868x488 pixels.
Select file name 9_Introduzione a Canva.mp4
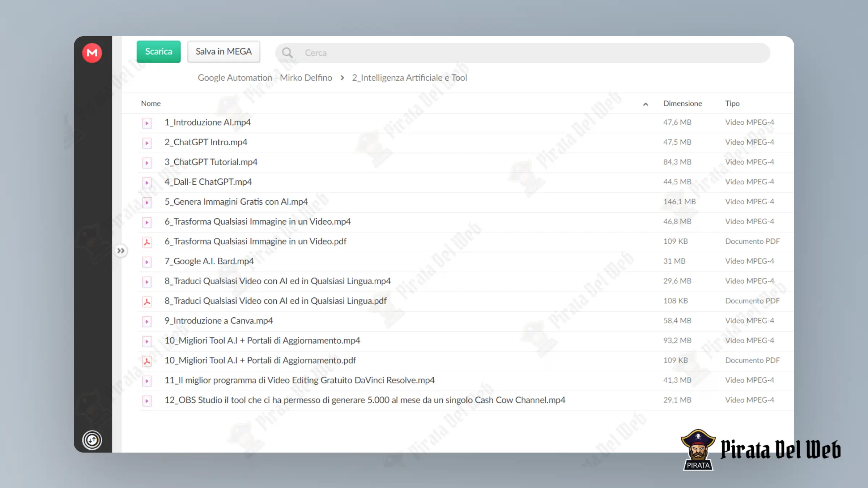[x=219, y=321]
